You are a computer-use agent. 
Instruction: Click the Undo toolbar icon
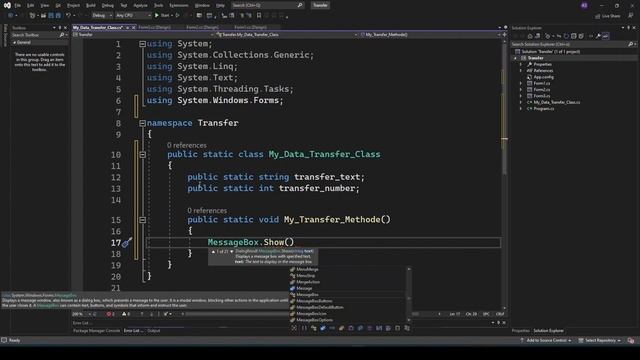[68, 16]
